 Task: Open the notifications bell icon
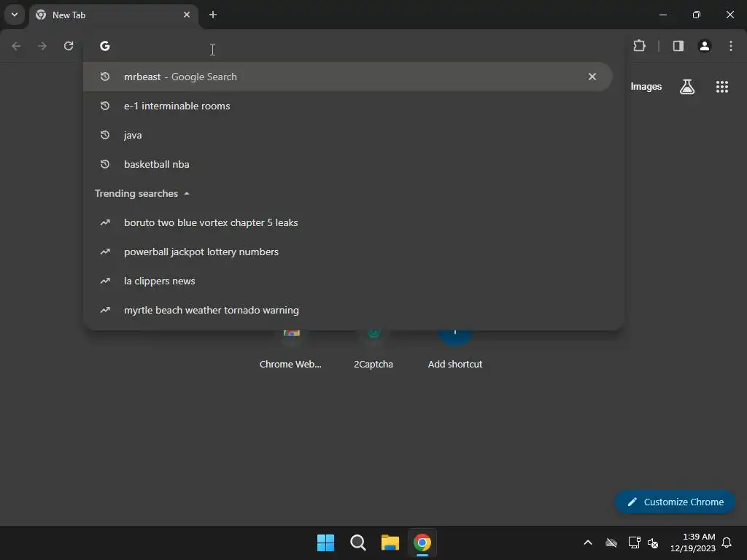click(727, 542)
